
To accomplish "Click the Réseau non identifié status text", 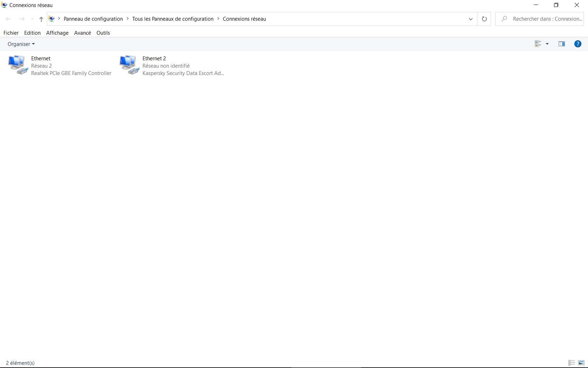I will click(x=166, y=66).
